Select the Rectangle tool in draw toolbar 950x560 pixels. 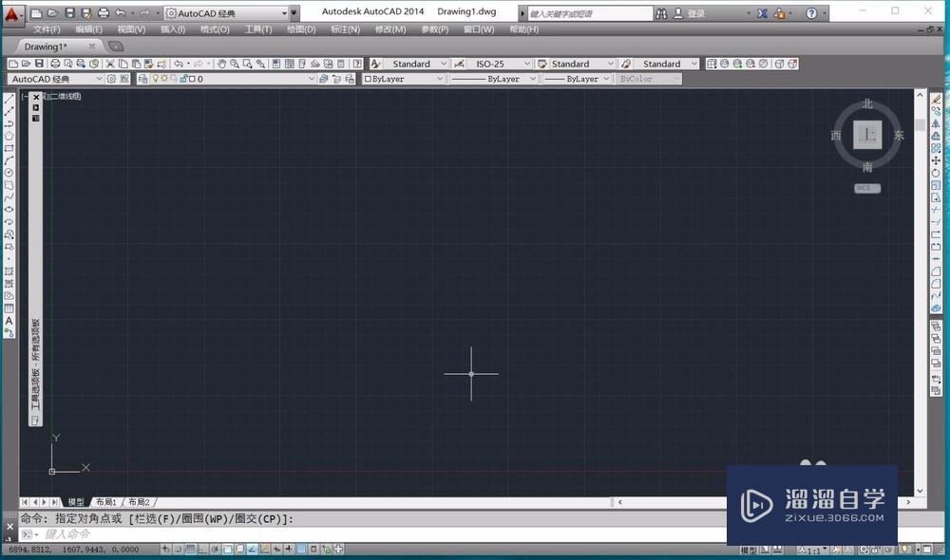click(x=9, y=148)
